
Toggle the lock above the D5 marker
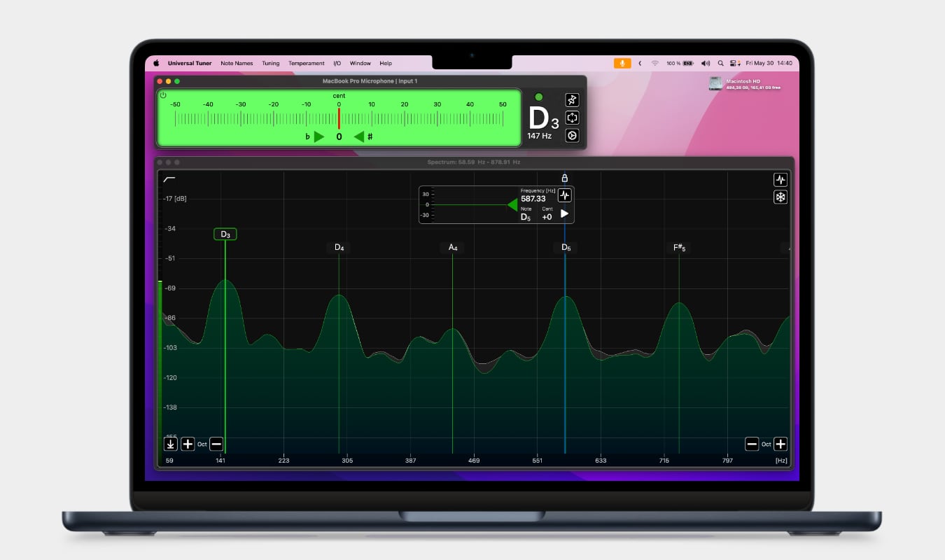point(565,178)
